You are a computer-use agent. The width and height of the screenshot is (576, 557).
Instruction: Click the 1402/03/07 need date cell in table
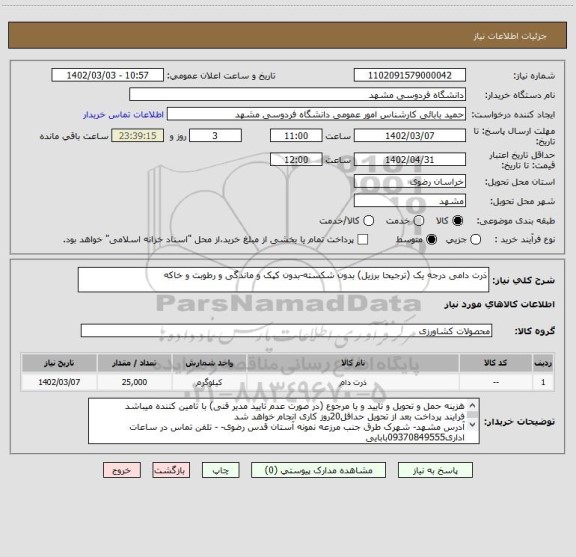59,382
